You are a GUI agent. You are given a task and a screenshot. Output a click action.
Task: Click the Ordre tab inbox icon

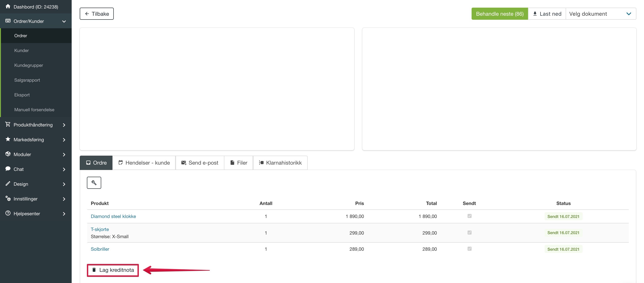click(88, 163)
